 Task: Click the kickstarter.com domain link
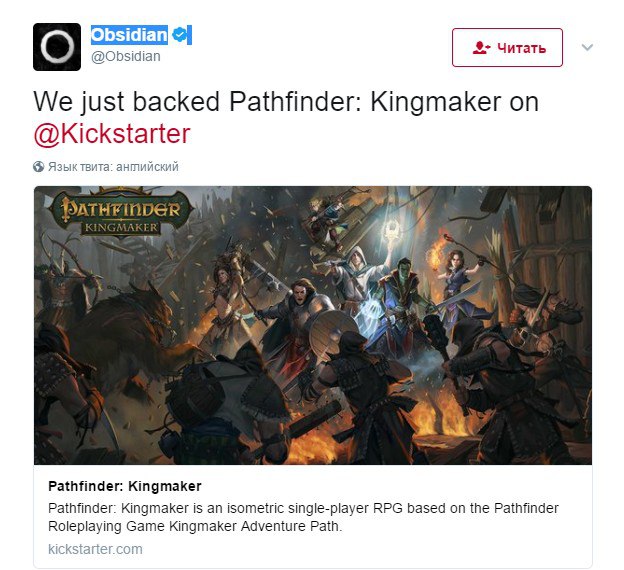(95, 549)
